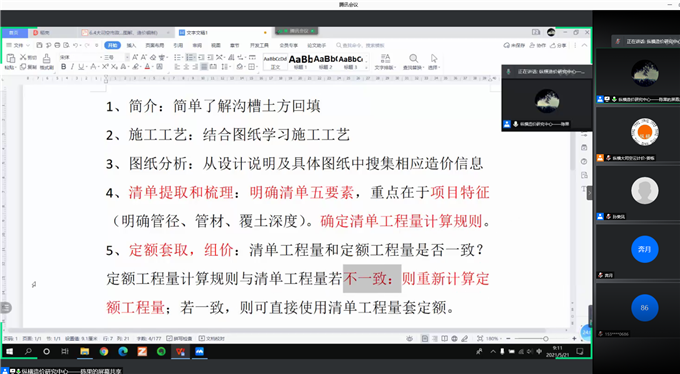
Task: Switch to the Insert ribbon tab
Action: pos(131,45)
